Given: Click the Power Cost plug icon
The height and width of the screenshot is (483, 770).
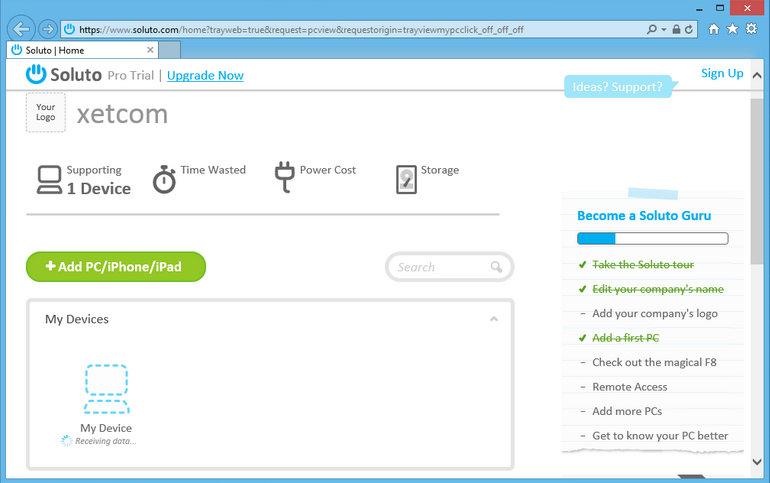Looking at the screenshot, I should pos(284,177).
